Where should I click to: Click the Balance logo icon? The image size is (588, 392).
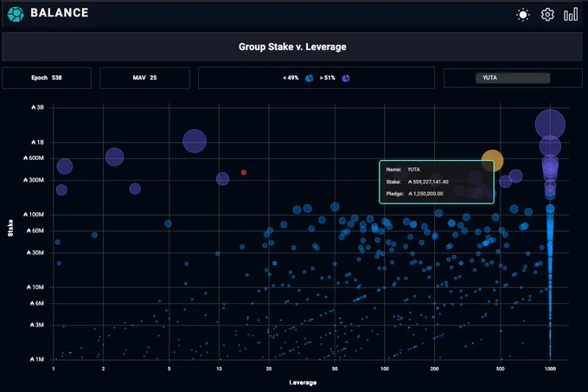[x=16, y=14]
